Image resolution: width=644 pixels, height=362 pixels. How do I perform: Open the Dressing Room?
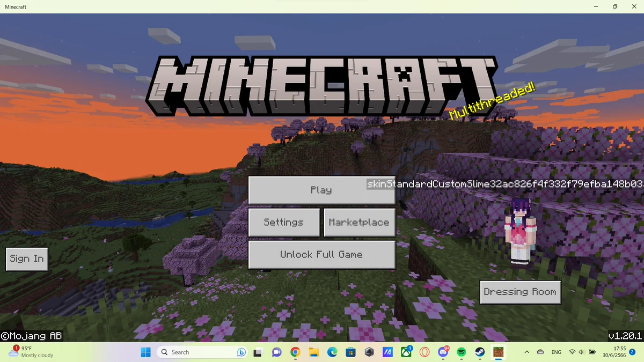[x=520, y=292]
